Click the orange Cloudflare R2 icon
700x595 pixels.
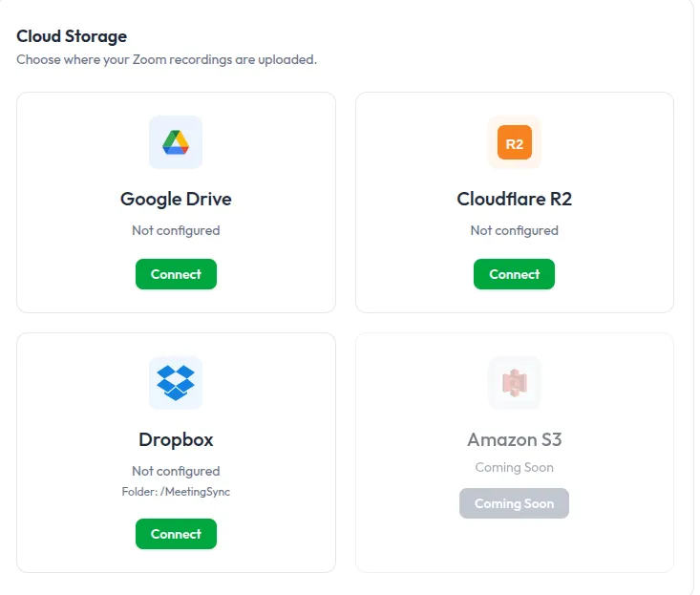coord(515,142)
